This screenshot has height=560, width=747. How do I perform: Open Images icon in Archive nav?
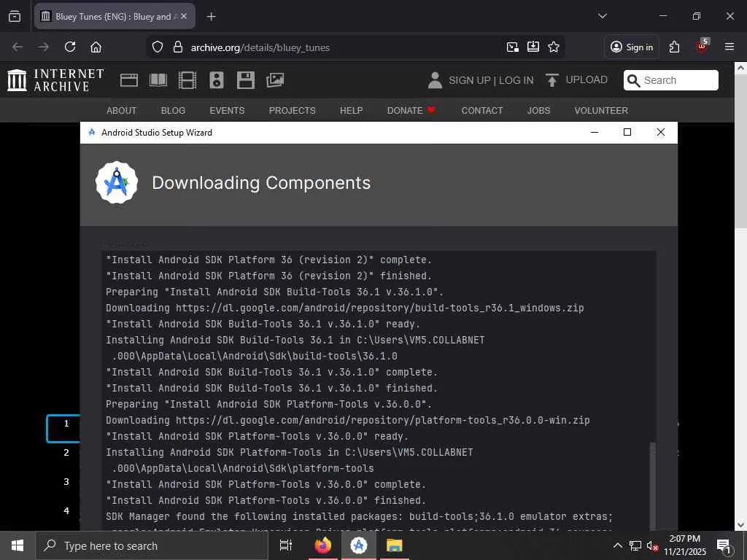pos(275,80)
